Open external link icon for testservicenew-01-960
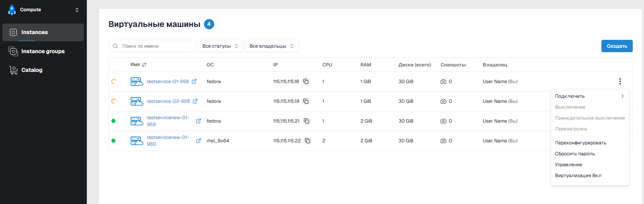The image size is (644, 204). pyautogui.click(x=199, y=141)
